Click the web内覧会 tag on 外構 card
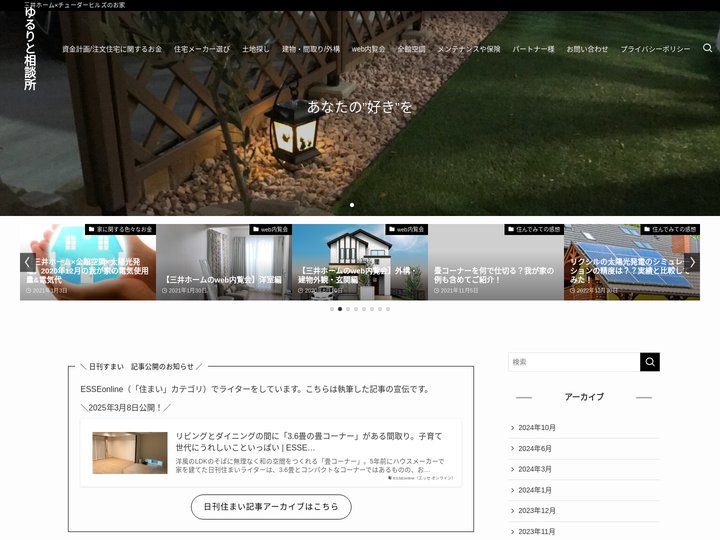 (x=406, y=229)
